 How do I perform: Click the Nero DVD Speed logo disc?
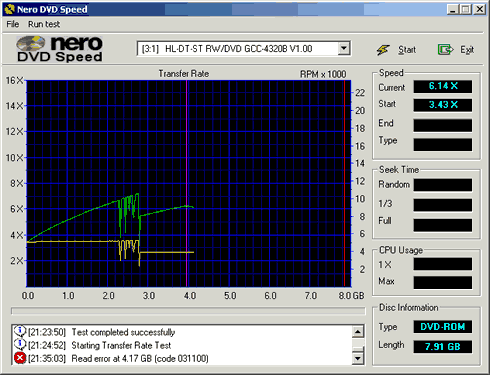31,45
